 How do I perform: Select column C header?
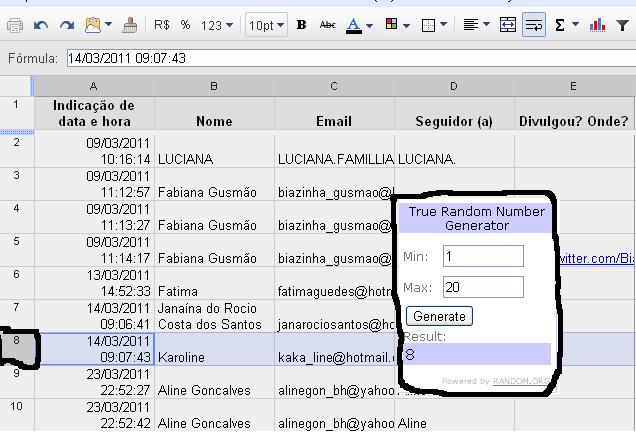(x=334, y=86)
